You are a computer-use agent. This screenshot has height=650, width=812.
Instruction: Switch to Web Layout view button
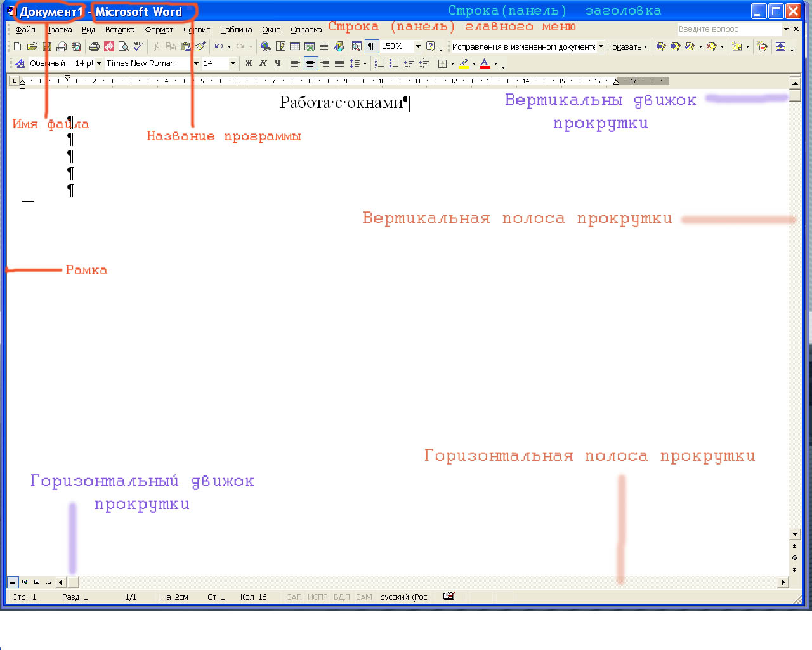click(x=25, y=581)
